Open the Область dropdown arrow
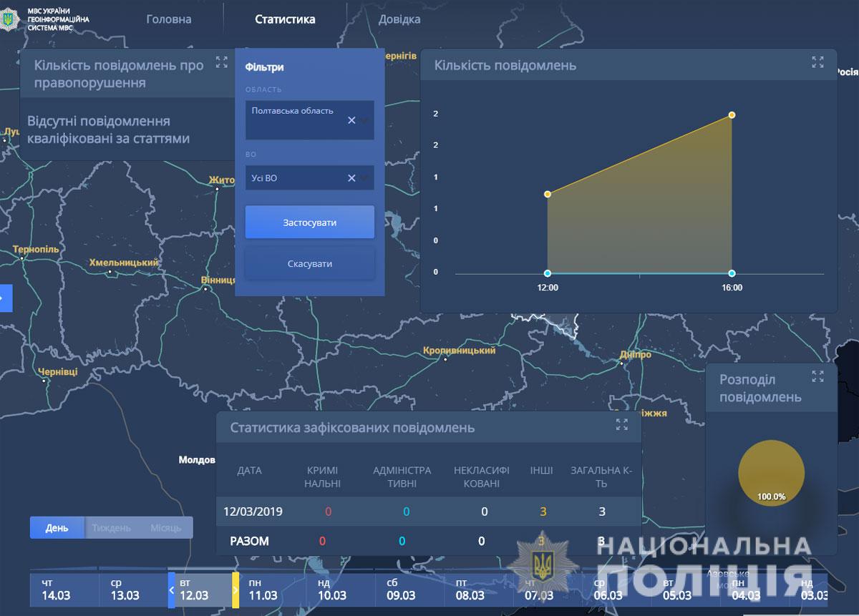Screen dimensions: 859x616 click(365, 120)
